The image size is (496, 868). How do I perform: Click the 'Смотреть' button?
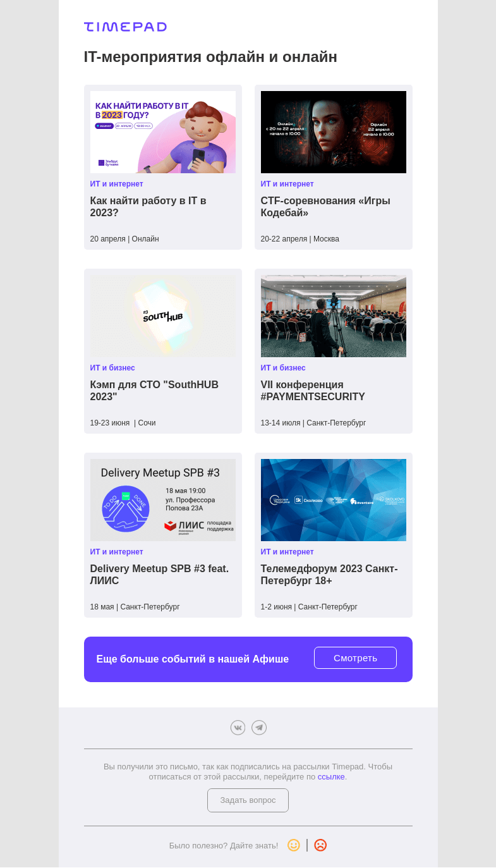pos(355,657)
